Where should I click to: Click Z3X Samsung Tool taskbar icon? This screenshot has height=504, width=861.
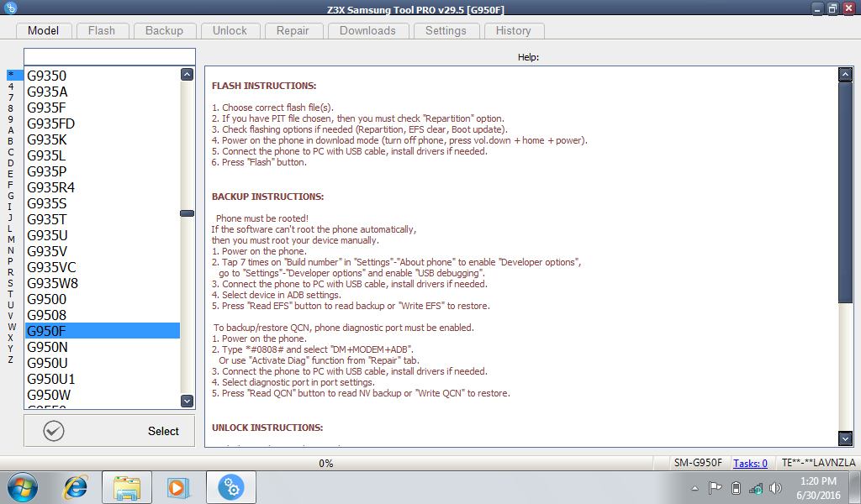coord(230,487)
